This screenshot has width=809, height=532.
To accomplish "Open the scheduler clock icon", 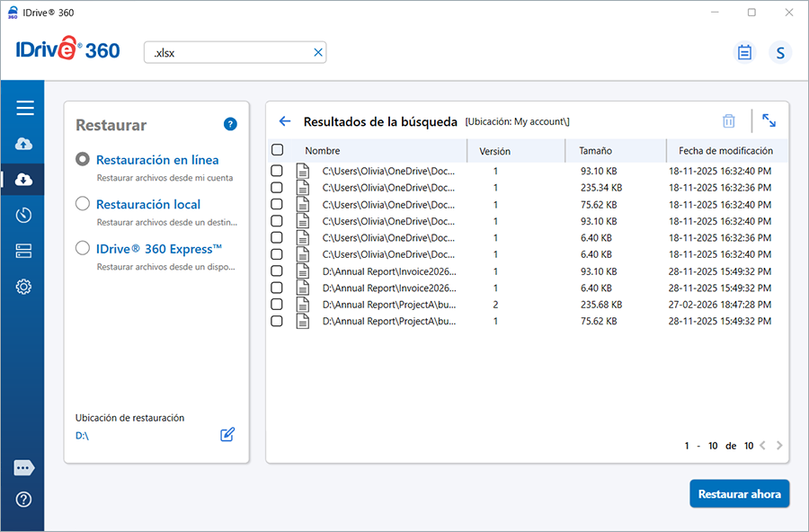I will coord(24,215).
